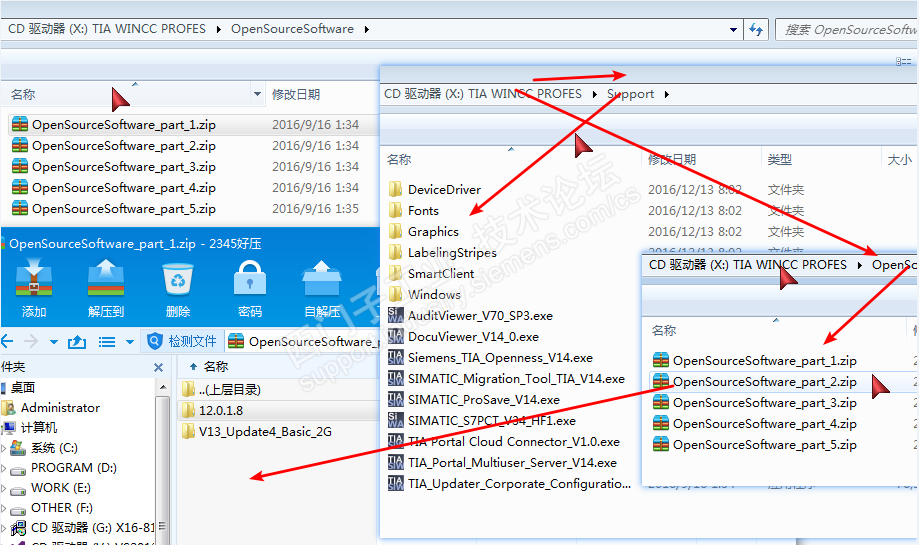This screenshot has width=919, height=545.
Task: Open the SmartClient folder
Action: [x=431, y=274]
